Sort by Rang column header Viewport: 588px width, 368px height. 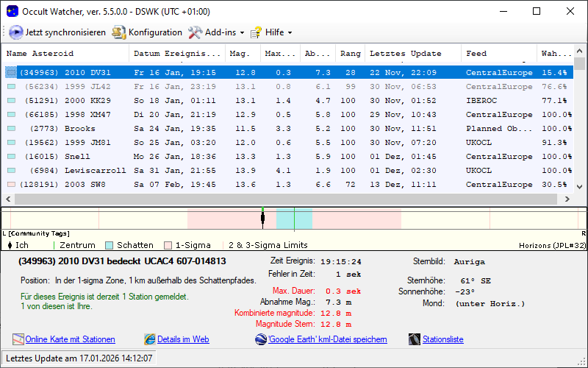[351, 54]
